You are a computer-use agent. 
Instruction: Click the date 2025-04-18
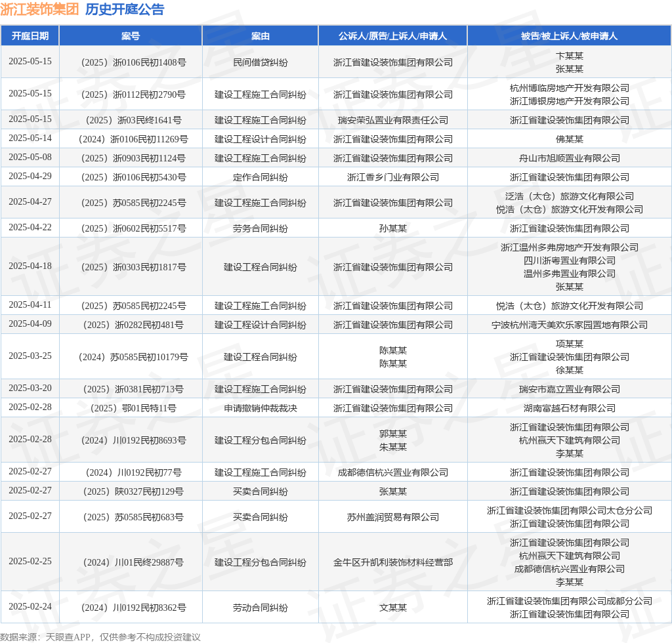point(30,266)
